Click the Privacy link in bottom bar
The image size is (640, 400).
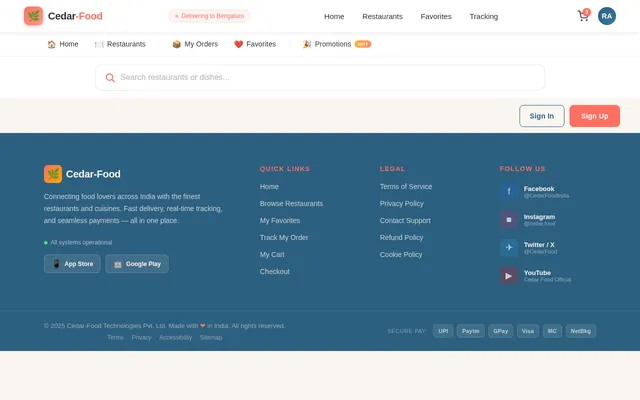tap(141, 338)
